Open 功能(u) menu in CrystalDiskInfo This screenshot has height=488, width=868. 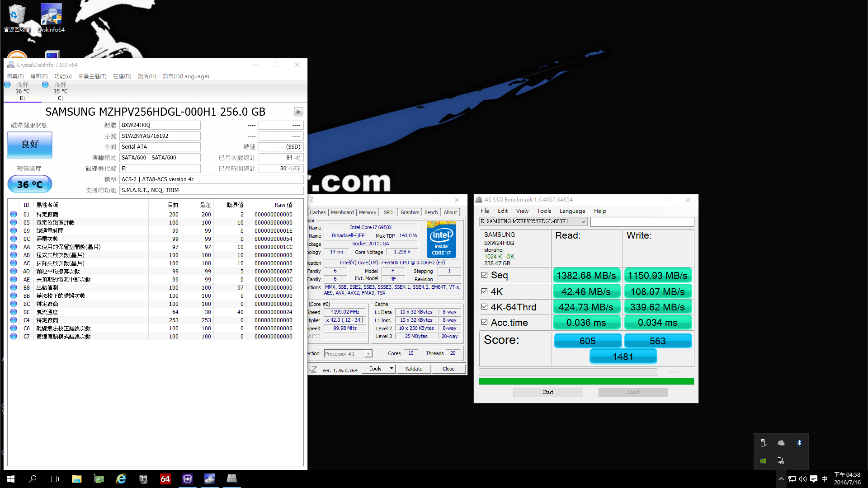click(63, 76)
